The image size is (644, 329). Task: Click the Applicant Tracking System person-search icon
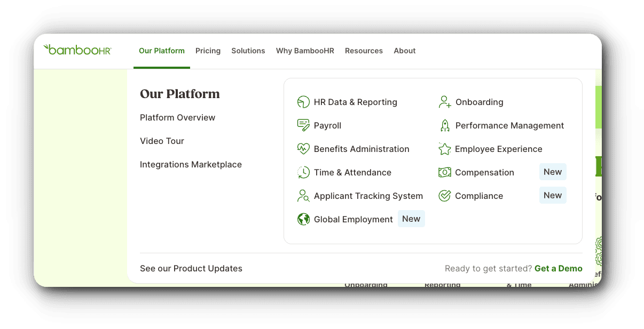click(303, 196)
